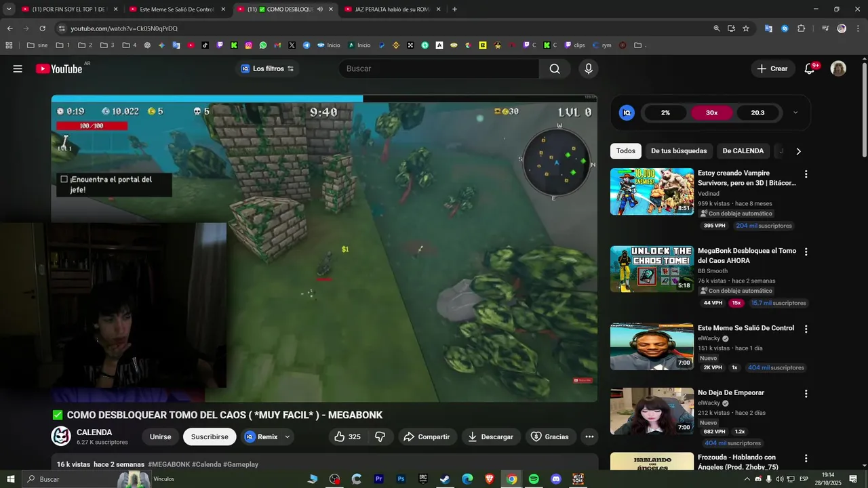Open the TikTok bookmark

(x=205, y=45)
